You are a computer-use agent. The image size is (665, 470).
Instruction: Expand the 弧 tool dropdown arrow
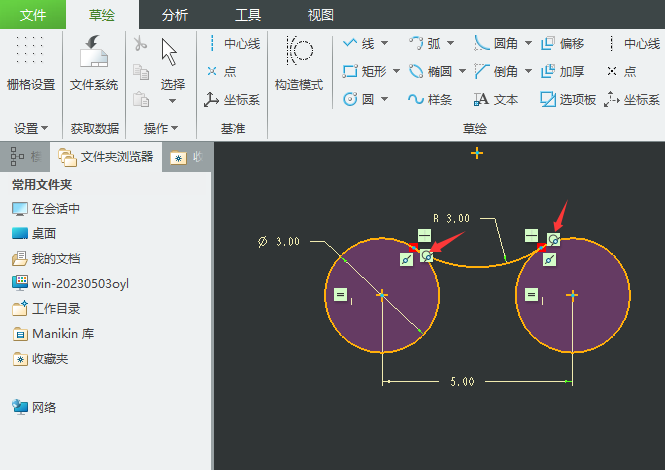pos(451,43)
